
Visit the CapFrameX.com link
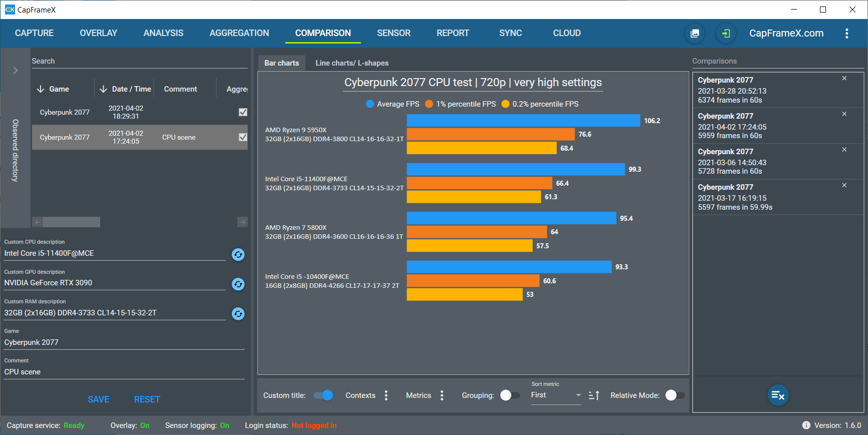click(x=786, y=34)
